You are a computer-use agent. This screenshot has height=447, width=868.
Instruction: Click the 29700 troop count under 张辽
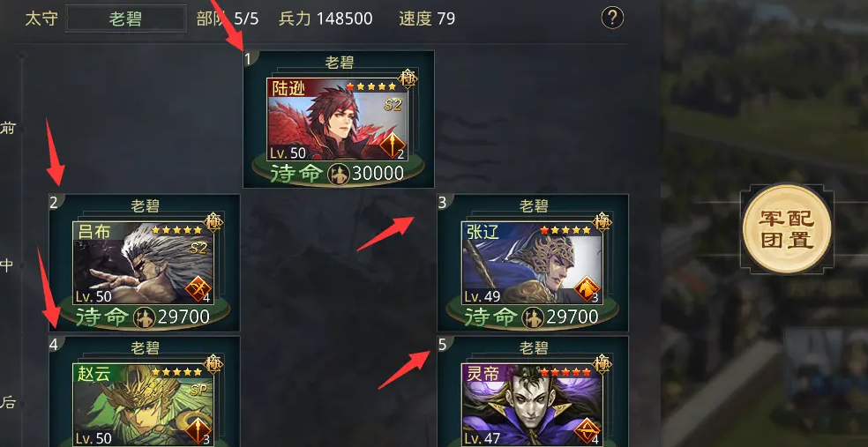[572, 317]
